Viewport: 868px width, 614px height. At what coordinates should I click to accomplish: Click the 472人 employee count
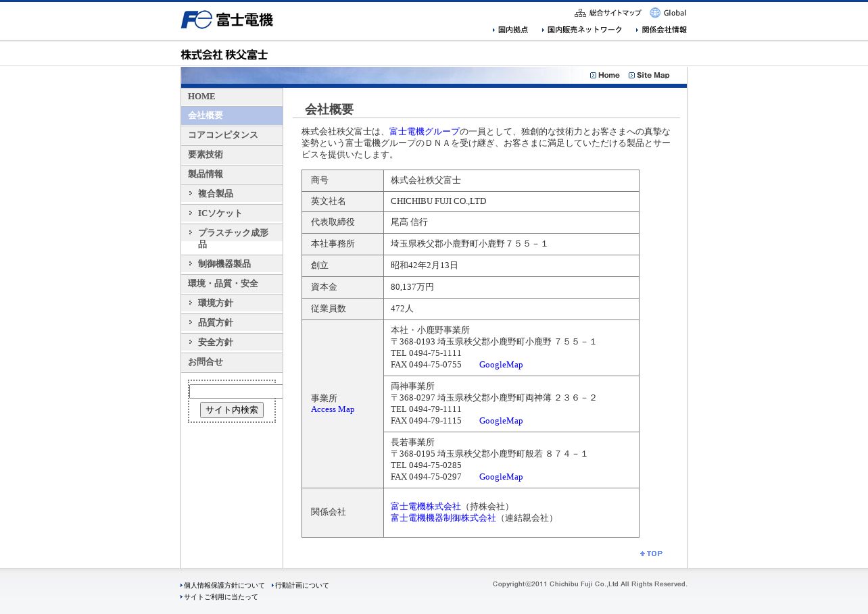point(402,309)
